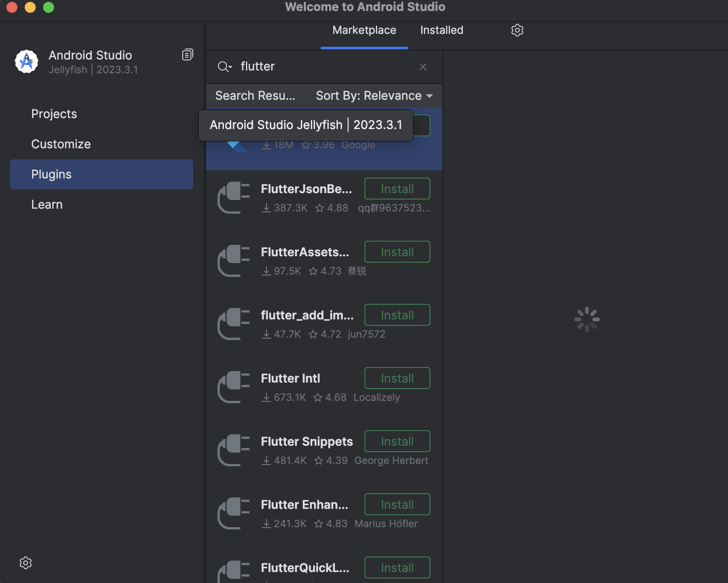Select the FlutterAssets... plugin name
Screen dimensions: 728x583
[x=305, y=252]
